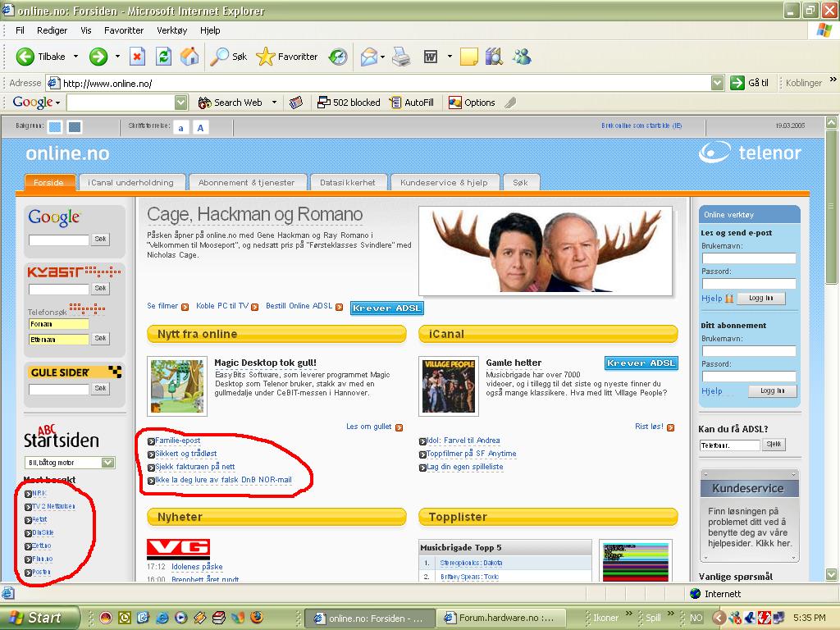Open the Google logo dropdown in toolbar
The image size is (840, 630).
tap(58, 103)
